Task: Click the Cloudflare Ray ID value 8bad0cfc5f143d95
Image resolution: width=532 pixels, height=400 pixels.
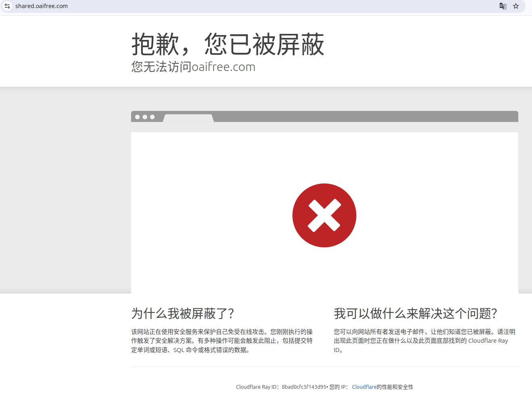Action: pos(304,387)
